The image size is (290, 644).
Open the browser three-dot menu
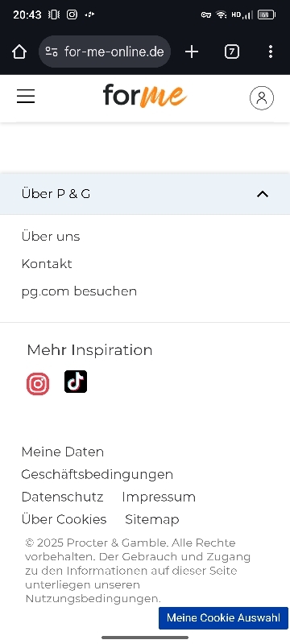[x=271, y=52]
